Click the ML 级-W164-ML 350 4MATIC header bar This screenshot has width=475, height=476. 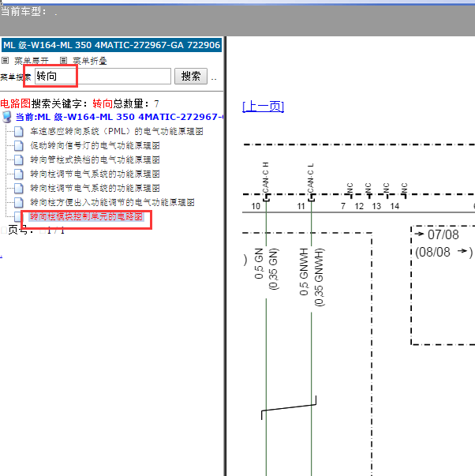tap(112, 45)
